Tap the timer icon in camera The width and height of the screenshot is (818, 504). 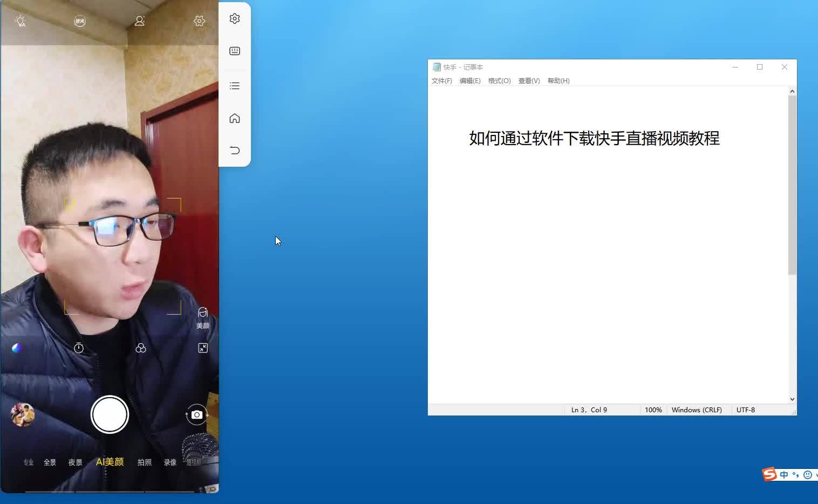coord(79,348)
